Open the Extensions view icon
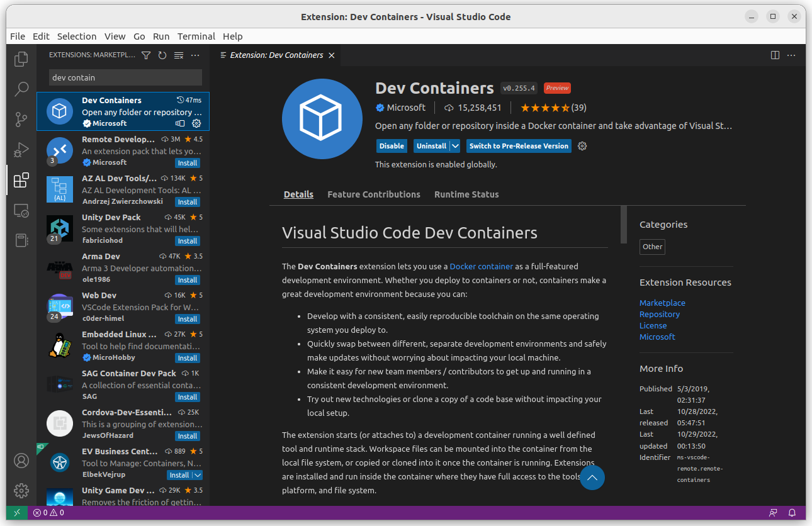This screenshot has height=526, width=812. point(21,180)
